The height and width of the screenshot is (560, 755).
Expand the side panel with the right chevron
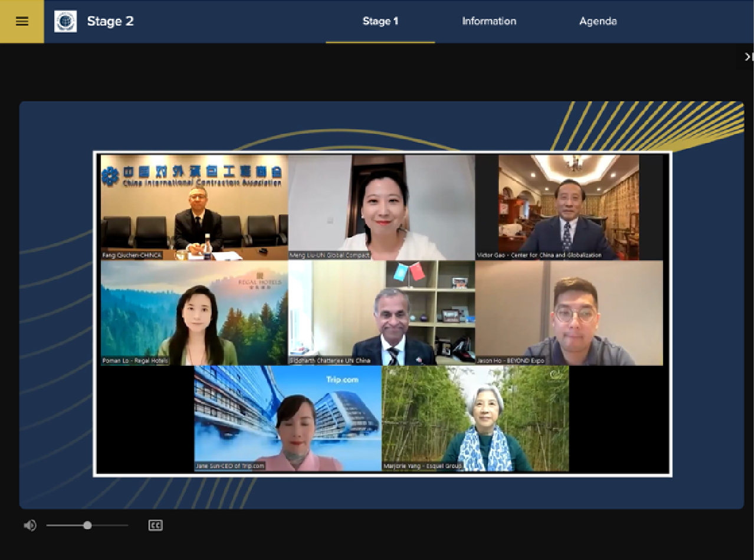point(748,57)
